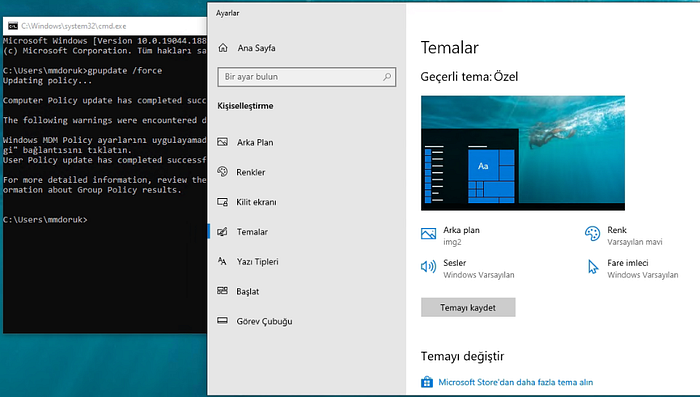Click the Temayı değiştir heading
The width and height of the screenshot is (700, 397).
point(462,356)
